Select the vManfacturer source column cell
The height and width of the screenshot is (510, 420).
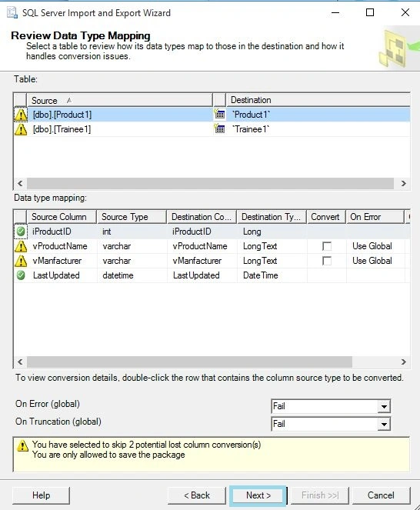click(62, 261)
